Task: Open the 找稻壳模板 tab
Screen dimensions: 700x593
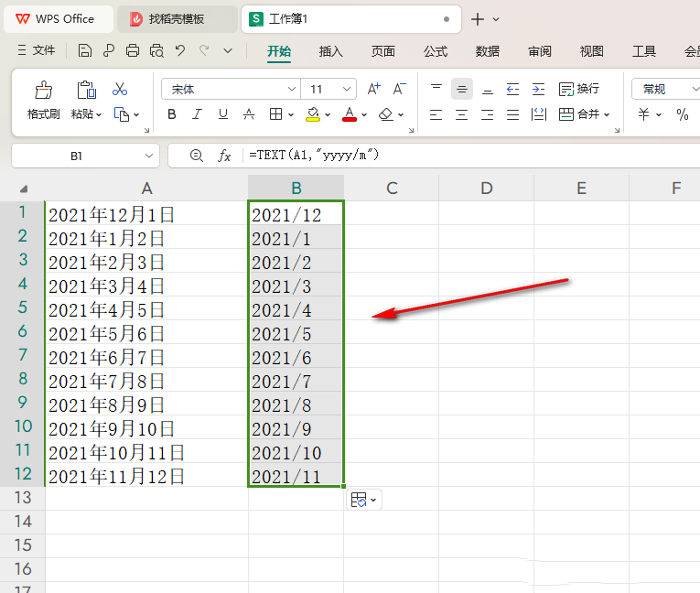Action: 178,19
